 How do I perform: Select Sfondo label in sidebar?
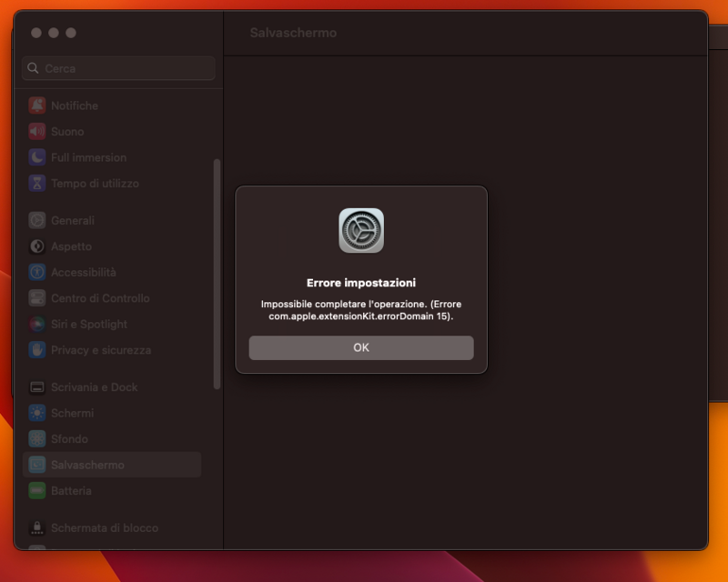69,439
